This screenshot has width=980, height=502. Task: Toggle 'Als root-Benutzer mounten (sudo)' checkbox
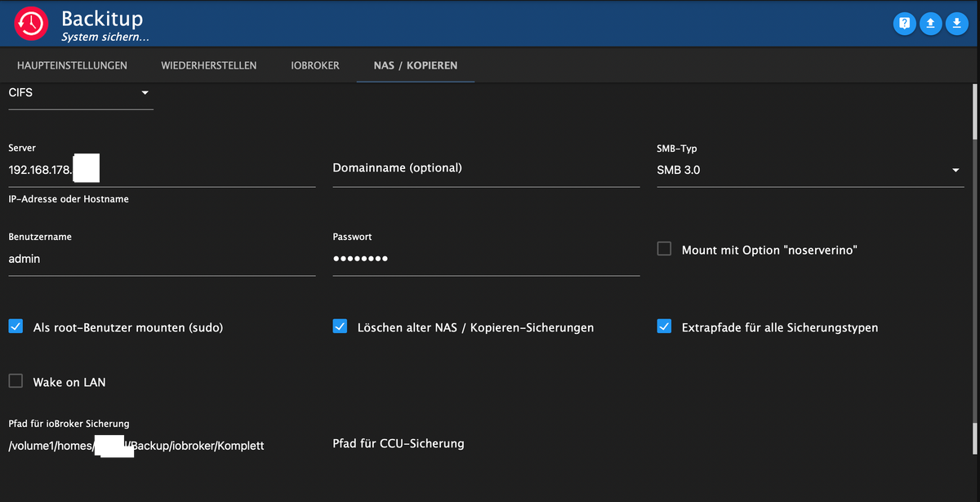(x=16, y=327)
